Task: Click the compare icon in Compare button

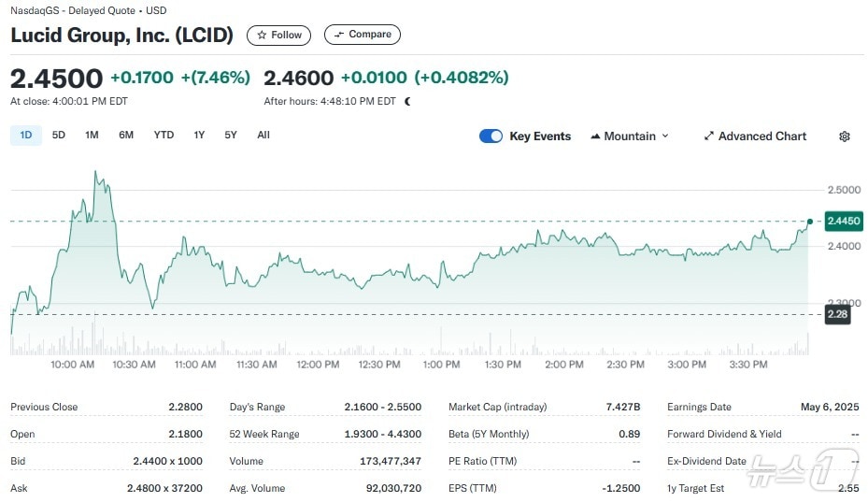Action: (339, 35)
